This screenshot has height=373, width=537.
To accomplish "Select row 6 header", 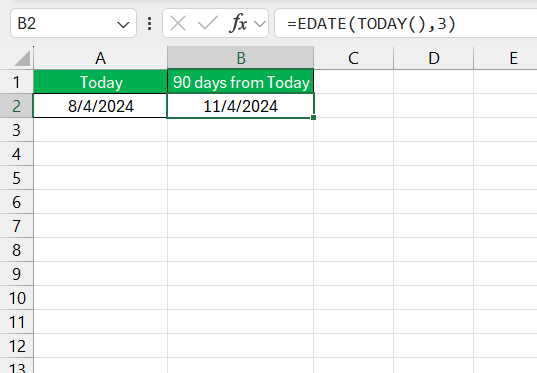I will pyautogui.click(x=16, y=202).
